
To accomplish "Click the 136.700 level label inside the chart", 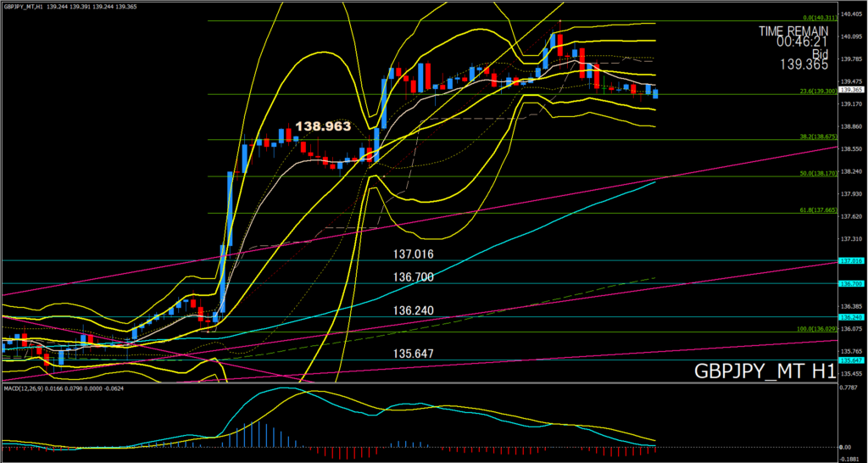I will tap(414, 276).
